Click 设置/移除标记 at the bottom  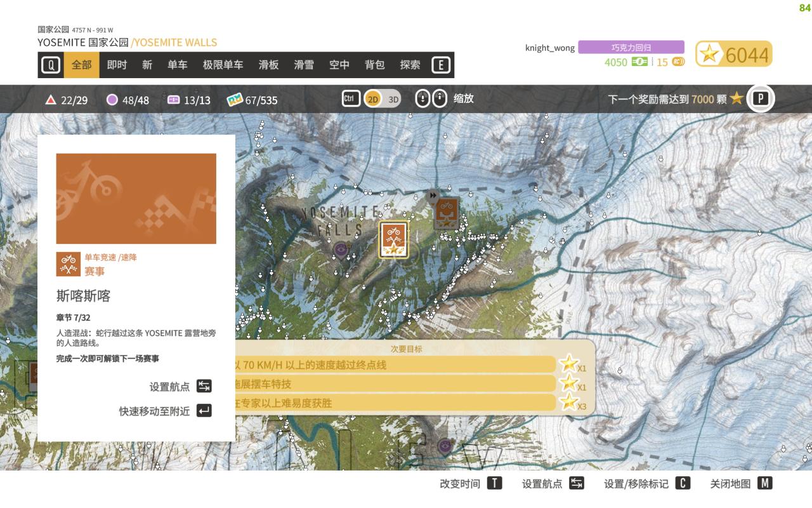tap(636, 484)
